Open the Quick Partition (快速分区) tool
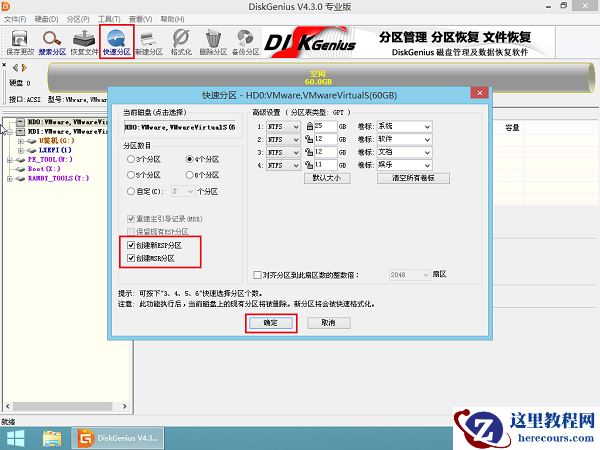This screenshot has height=450, width=600. pos(117,42)
